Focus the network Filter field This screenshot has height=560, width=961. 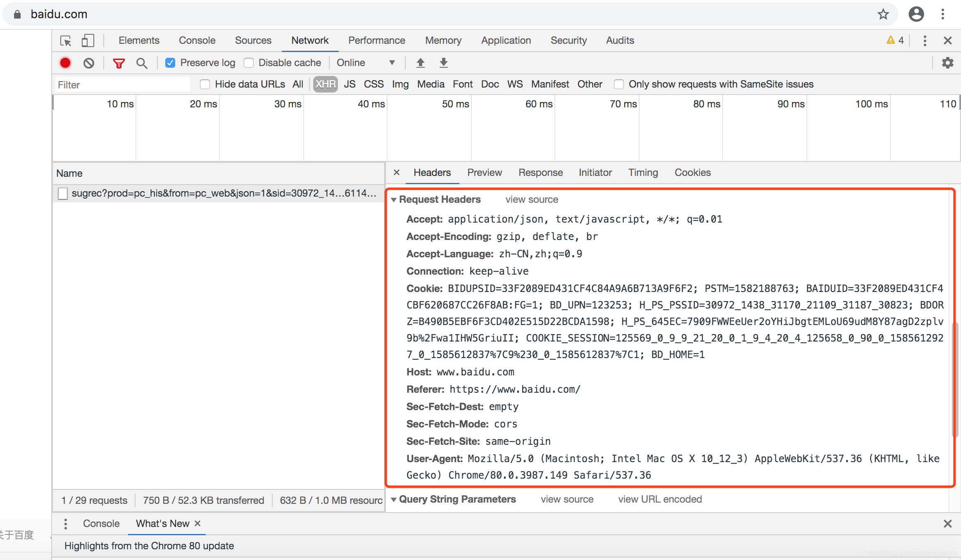tap(122, 85)
